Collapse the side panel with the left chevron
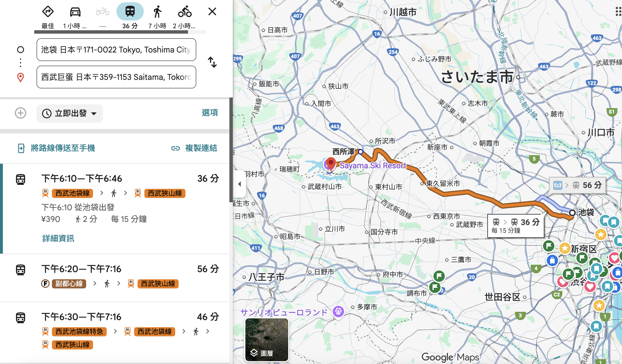The image size is (622, 364). pos(240,184)
